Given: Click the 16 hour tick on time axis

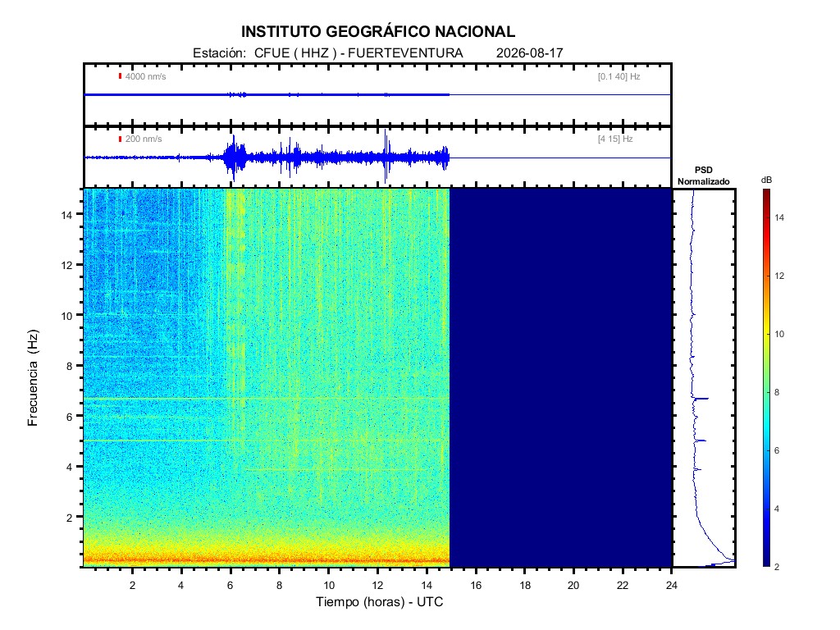Looking at the screenshot, I should point(476,585).
